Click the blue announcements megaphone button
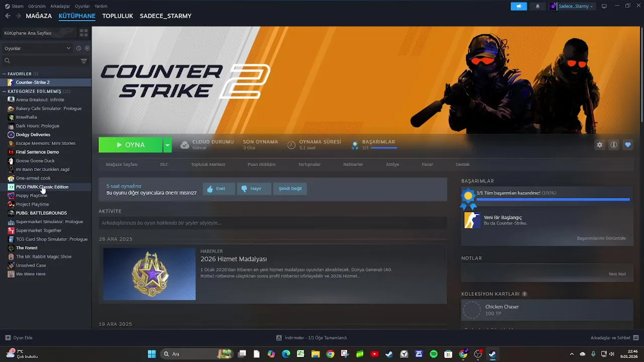The width and height of the screenshot is (644, 362). [518, 6]
